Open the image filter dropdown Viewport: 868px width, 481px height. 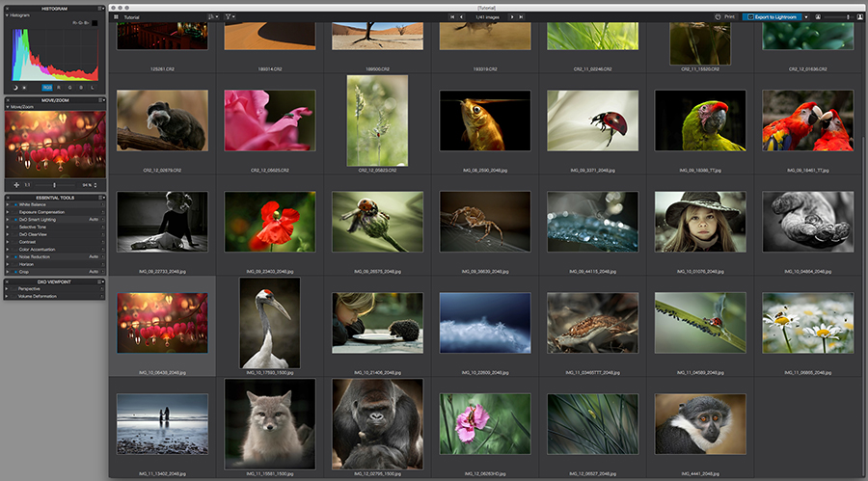point(230,17)
